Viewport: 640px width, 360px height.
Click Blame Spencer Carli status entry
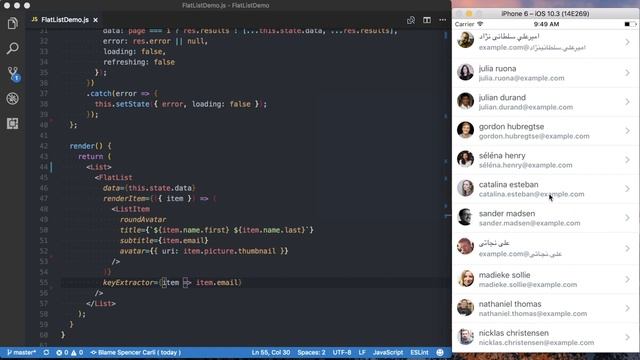point(136,352)
